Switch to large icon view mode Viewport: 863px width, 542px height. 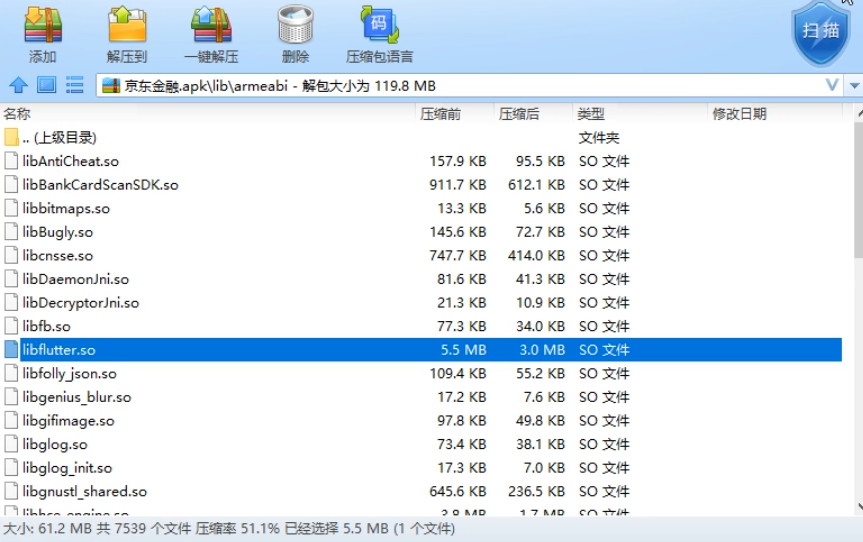pyautogui.click(x=46, y=85)
